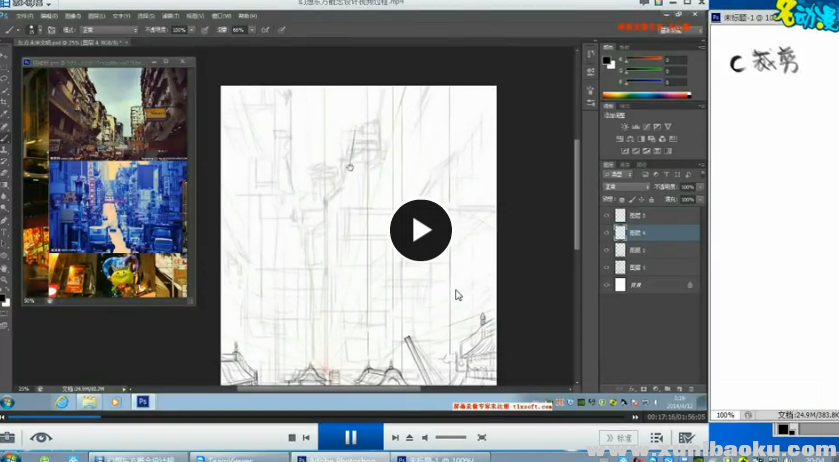Click the eye icon in player bar
Viewport: 839px width, 462px height.
click(41, 437)
